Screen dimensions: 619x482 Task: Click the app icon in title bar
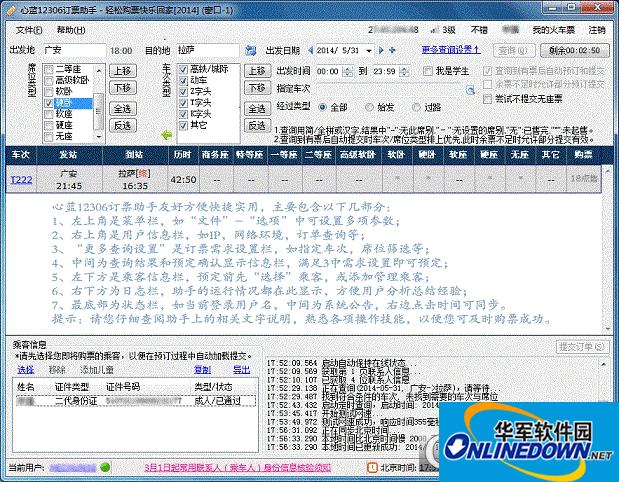pyautogui.click(x=12, y=10)
